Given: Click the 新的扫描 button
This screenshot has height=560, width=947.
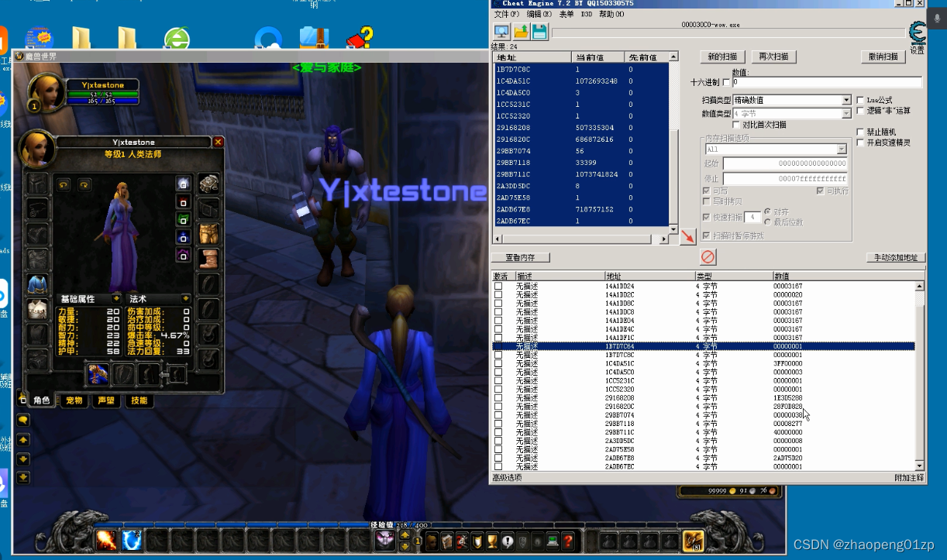Looking at the screenshot, I should [x=723, y=57].
